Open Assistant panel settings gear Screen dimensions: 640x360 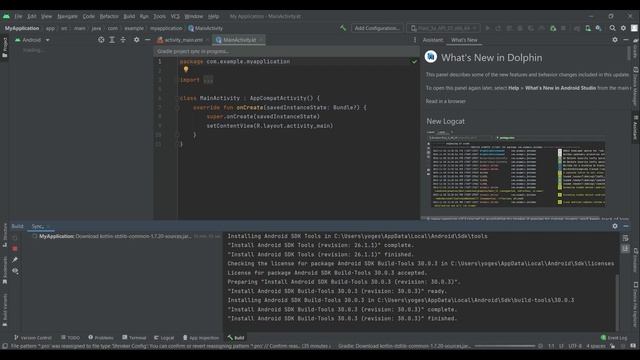[x=615, y=40]
